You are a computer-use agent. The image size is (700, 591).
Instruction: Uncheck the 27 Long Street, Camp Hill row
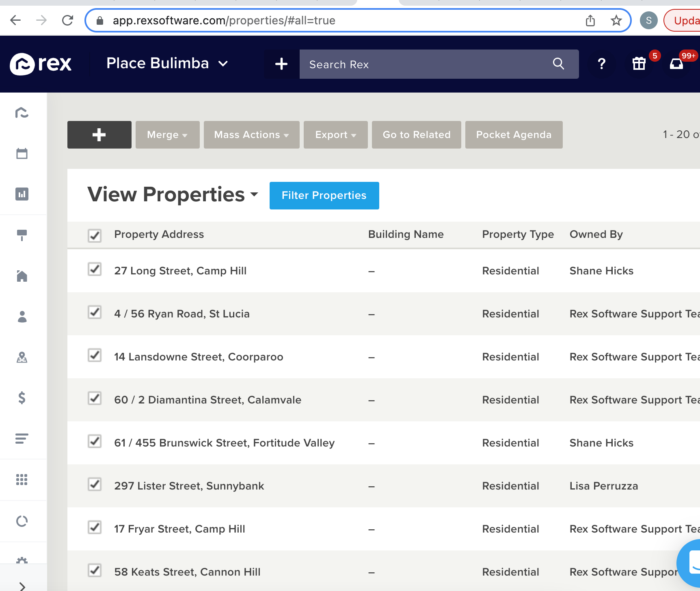click(x=95, y=269)
